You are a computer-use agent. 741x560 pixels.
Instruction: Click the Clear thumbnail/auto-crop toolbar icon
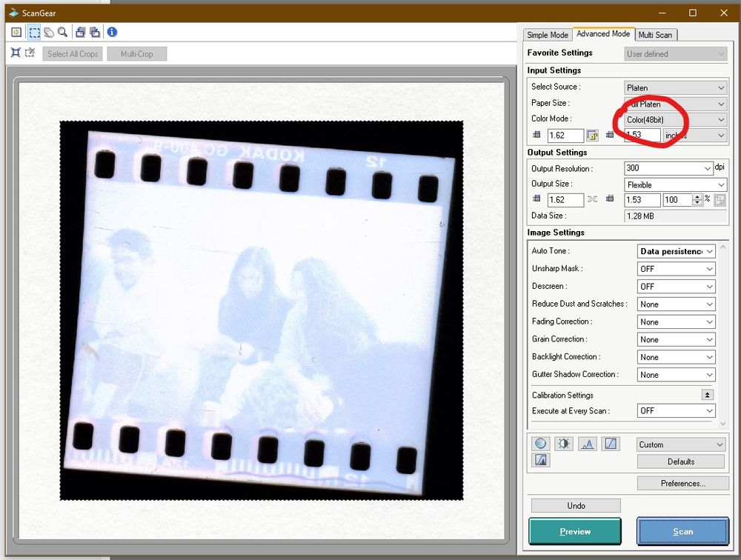pos(16,32)
